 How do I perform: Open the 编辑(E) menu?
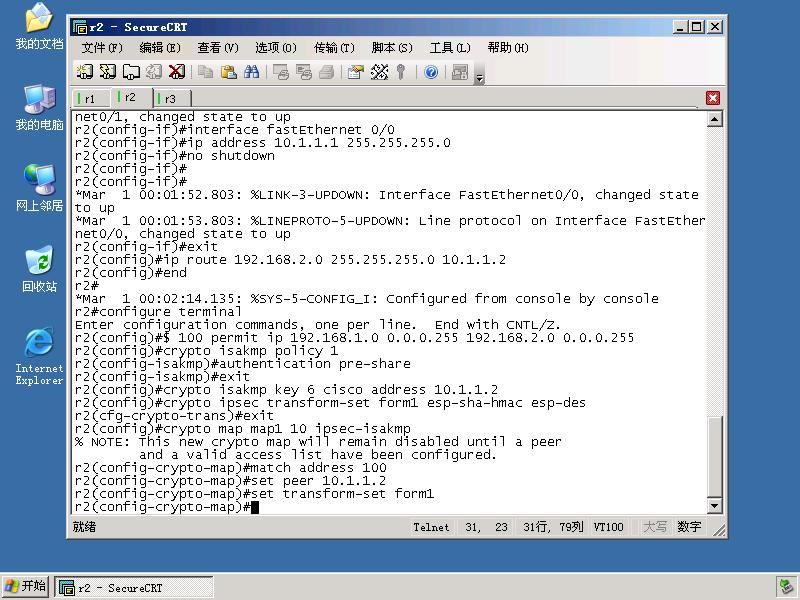160,48
